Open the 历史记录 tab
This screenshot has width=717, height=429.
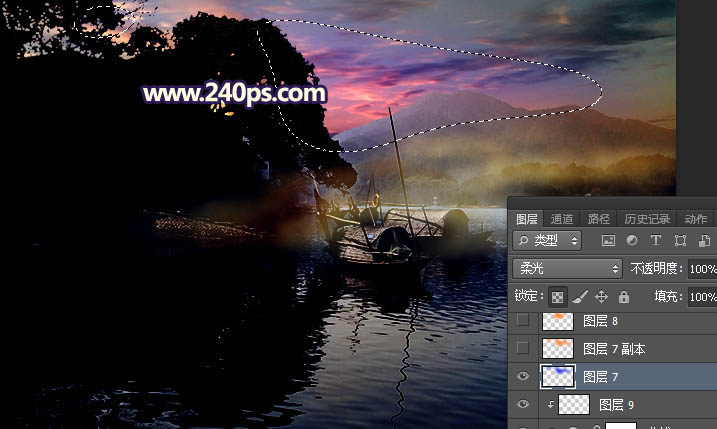(x=645, y=219)
